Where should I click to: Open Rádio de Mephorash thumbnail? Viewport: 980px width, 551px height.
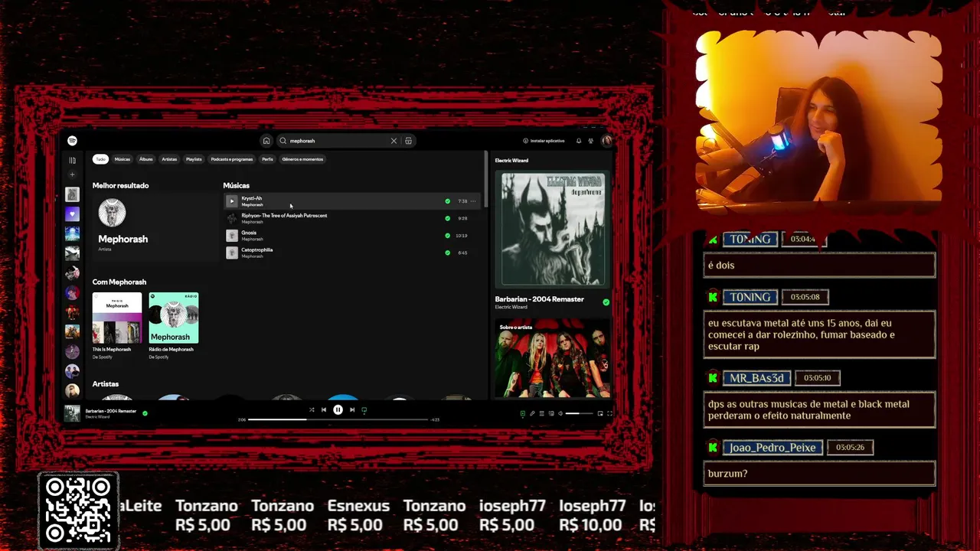point(174,318)
